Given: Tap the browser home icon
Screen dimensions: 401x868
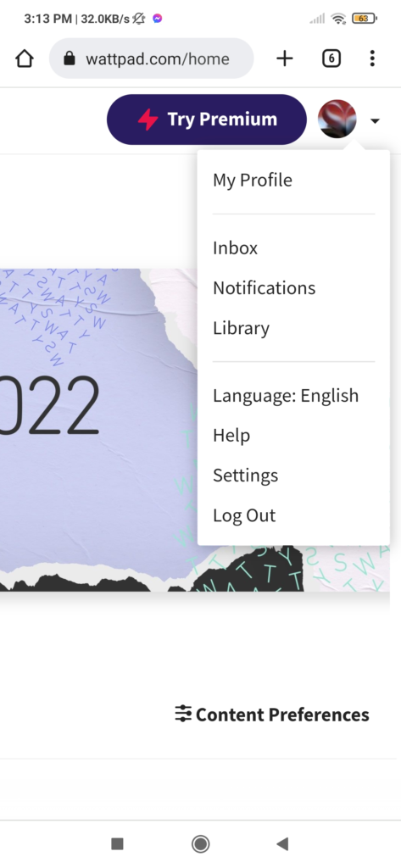Looking at the screenshot, I should point(25,58).
